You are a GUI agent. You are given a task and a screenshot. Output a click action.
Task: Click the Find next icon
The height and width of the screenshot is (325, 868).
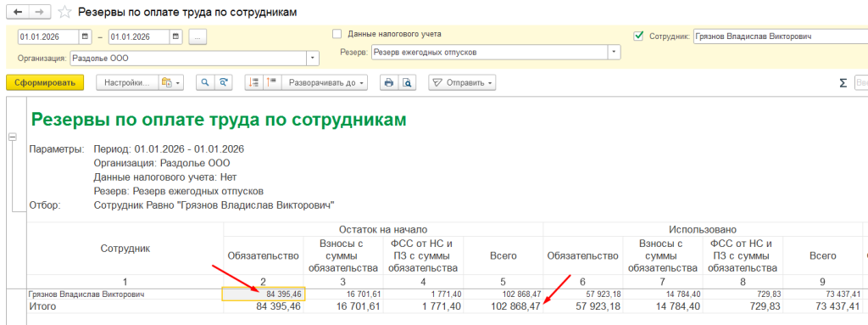click(x=223, y=82)
